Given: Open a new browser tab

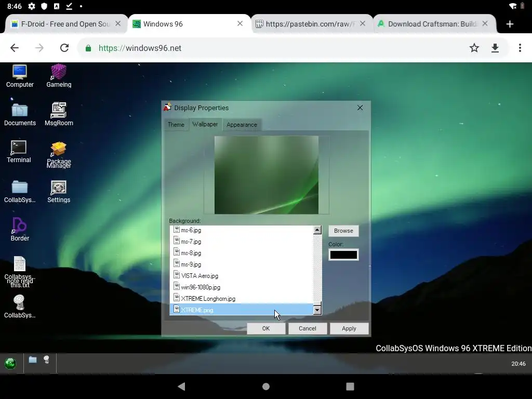Looking at the screenshot, I should (x=510, y=24).
